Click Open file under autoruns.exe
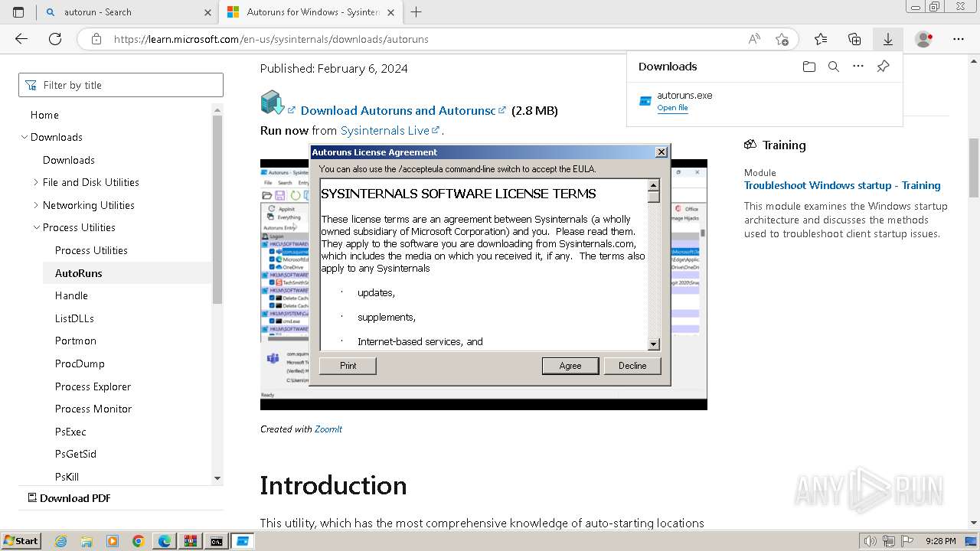Screen dimensions: 980x551 click(672, 108)
